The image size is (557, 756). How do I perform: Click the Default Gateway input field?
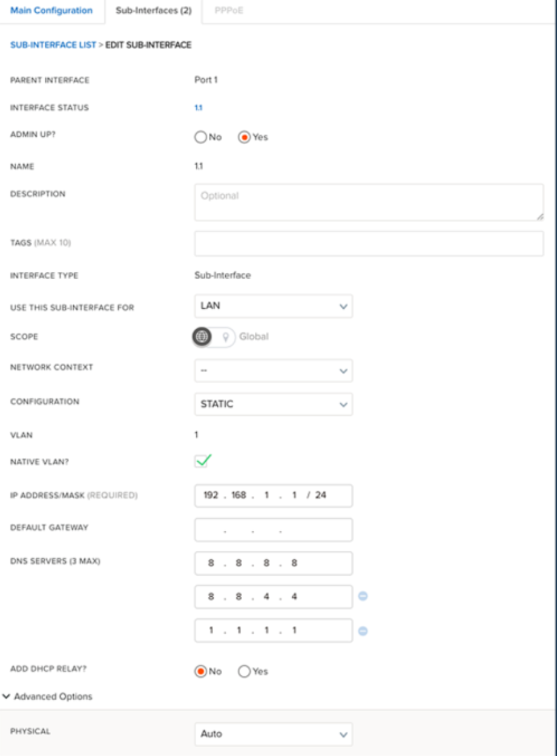coord(273,530)
